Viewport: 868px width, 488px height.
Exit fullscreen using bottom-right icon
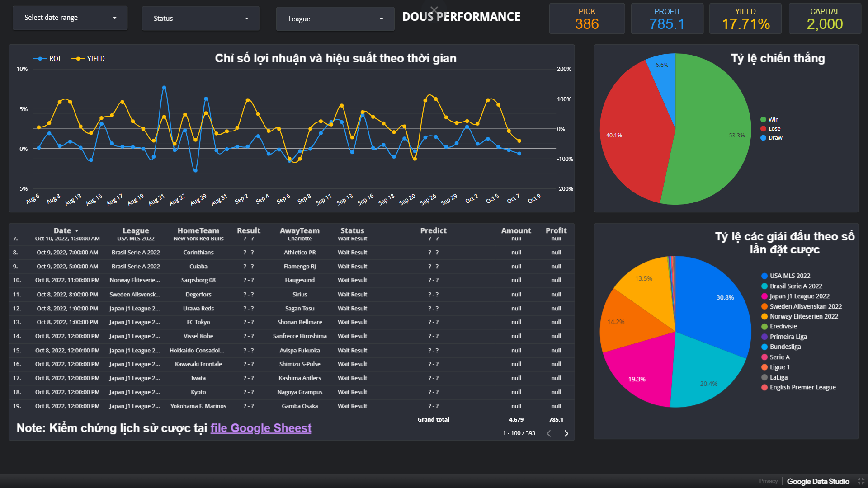point(861,481)
